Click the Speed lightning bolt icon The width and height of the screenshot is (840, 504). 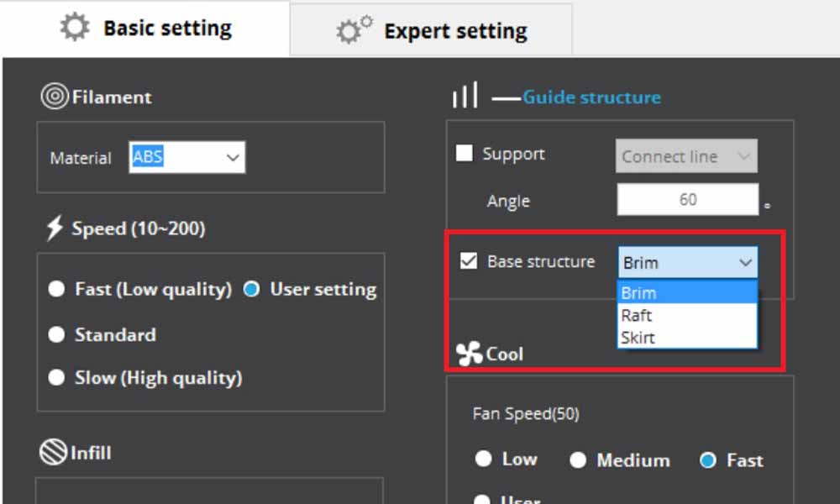[x=55, y=228]
